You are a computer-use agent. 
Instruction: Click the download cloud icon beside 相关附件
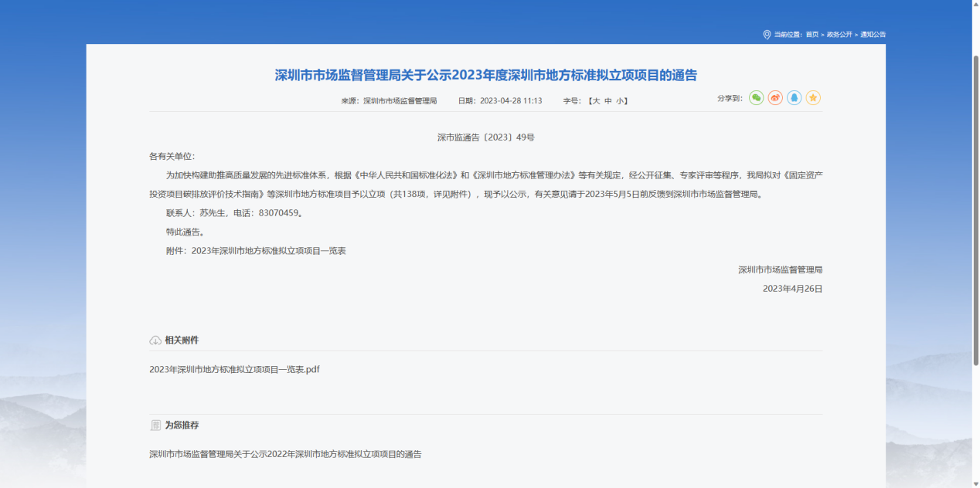(x=155, y=341)
